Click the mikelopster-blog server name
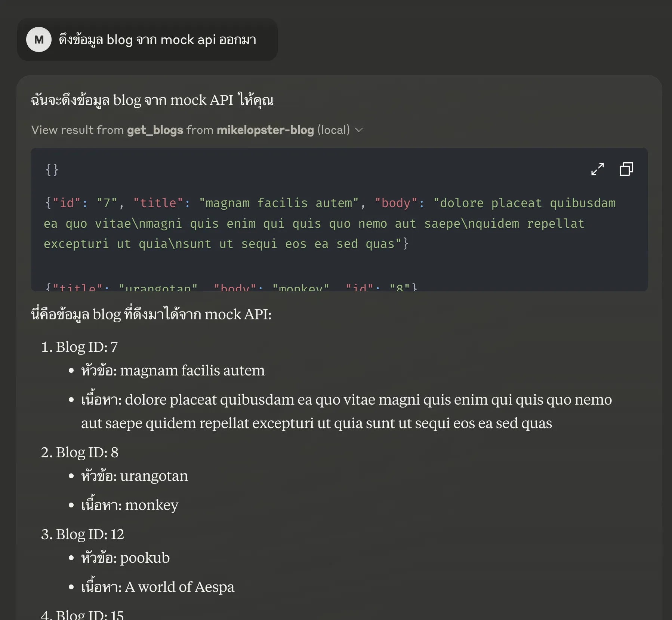The image size is (672, 620). point(265,130)
